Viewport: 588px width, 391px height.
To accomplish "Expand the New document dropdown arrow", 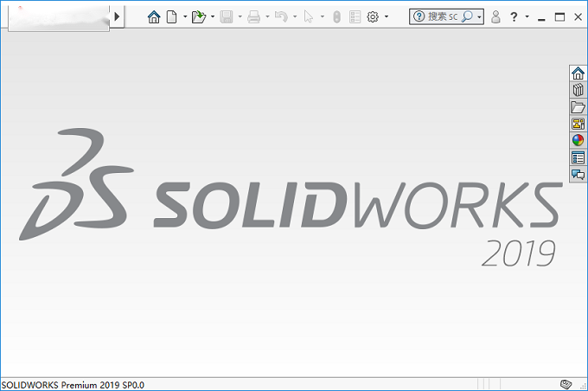I will (x=185, y=17).
